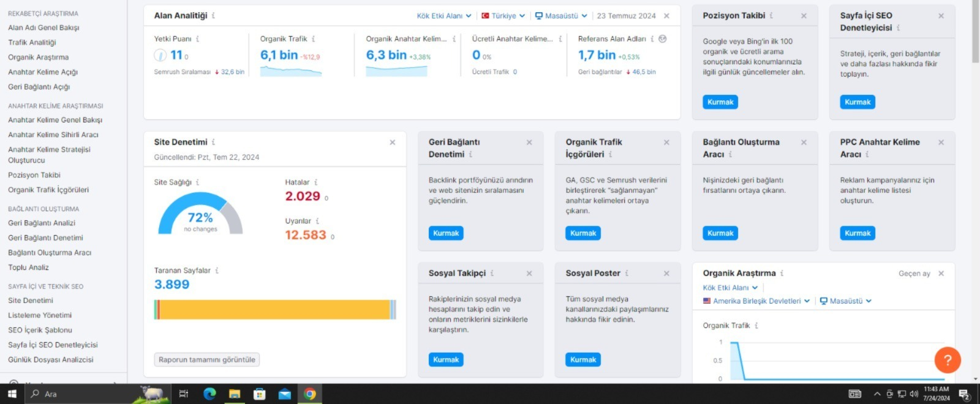
Task: Click info icon beside Site Denetimi title
Action: click(213, 142)
